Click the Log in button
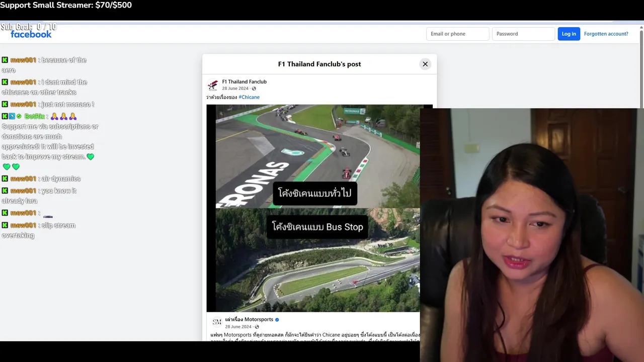 click(569, 34)
